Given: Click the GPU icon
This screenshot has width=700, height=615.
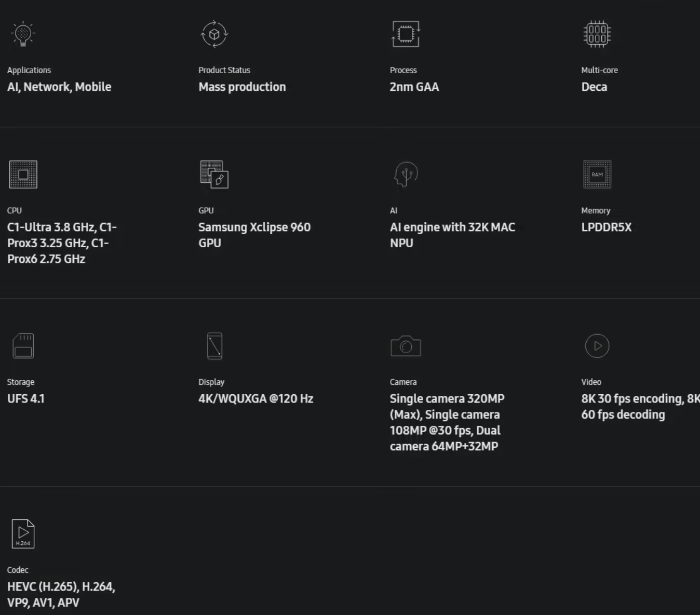Looking at the screenshot, I should (x=214, y=175).
